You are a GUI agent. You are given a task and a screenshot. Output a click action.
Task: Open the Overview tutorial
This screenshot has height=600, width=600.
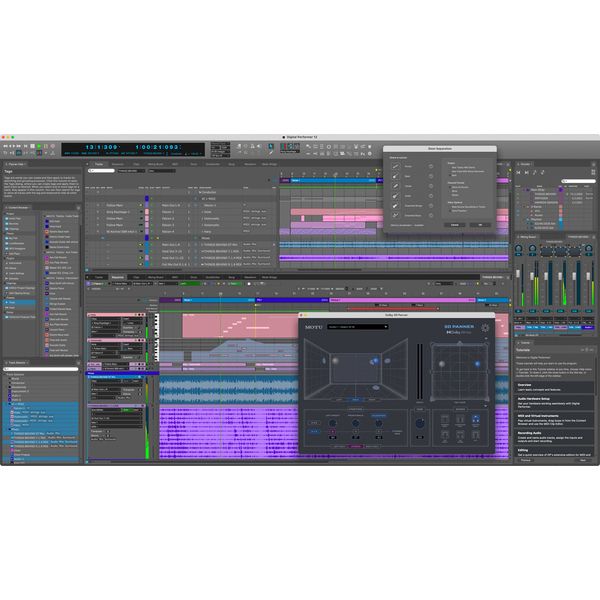[553, 387]
